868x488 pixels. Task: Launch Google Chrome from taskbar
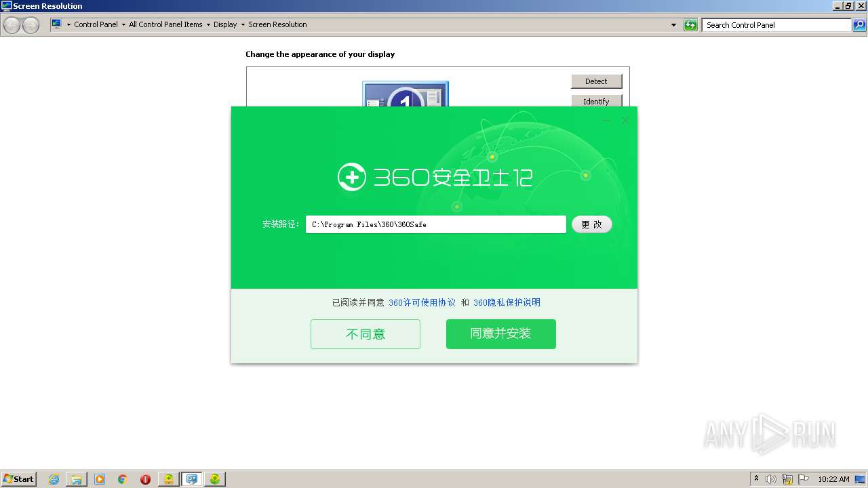[x=123, y=479]
